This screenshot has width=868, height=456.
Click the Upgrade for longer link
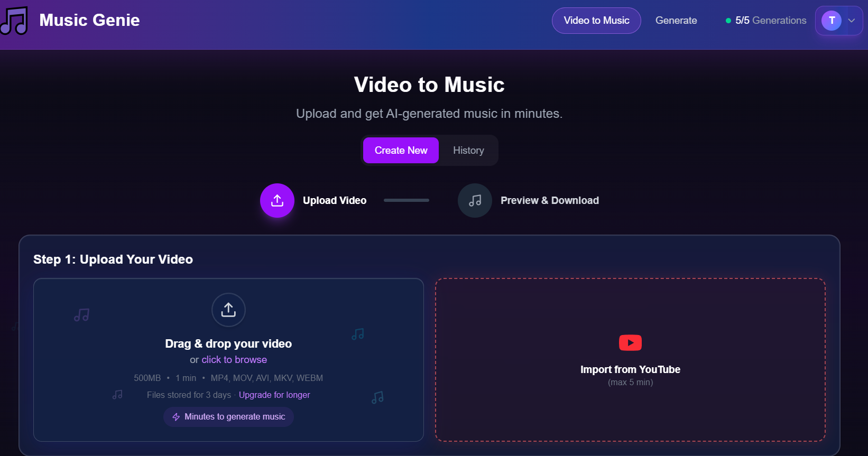tap(274, 395)
